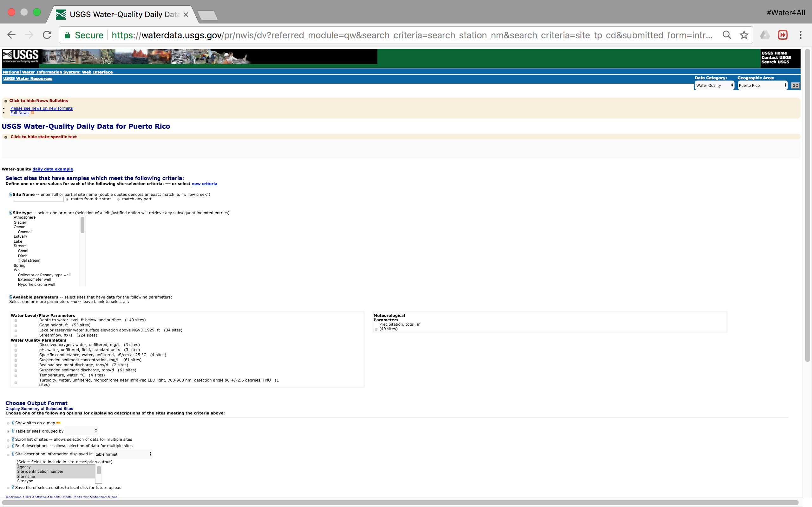812x507 pixels.
Task: Click the red extension icon in toolbar
Action: point(783,35)
